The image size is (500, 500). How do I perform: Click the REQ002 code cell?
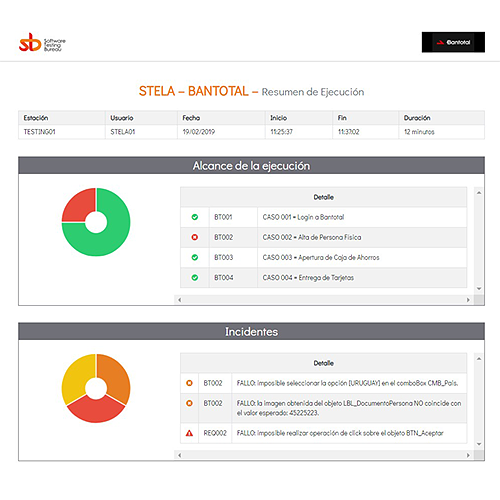215,433
